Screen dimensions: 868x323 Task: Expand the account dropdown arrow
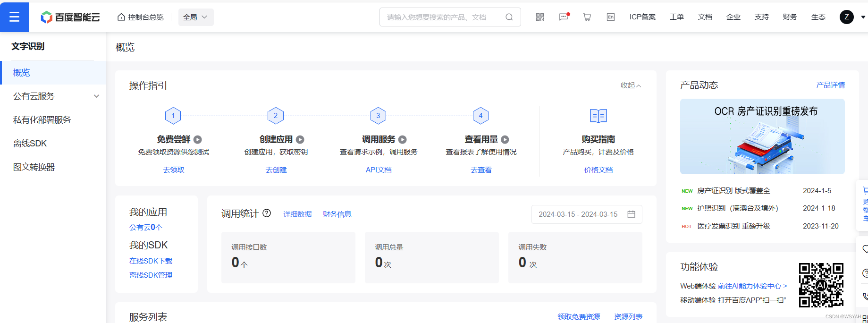[863, 17]
